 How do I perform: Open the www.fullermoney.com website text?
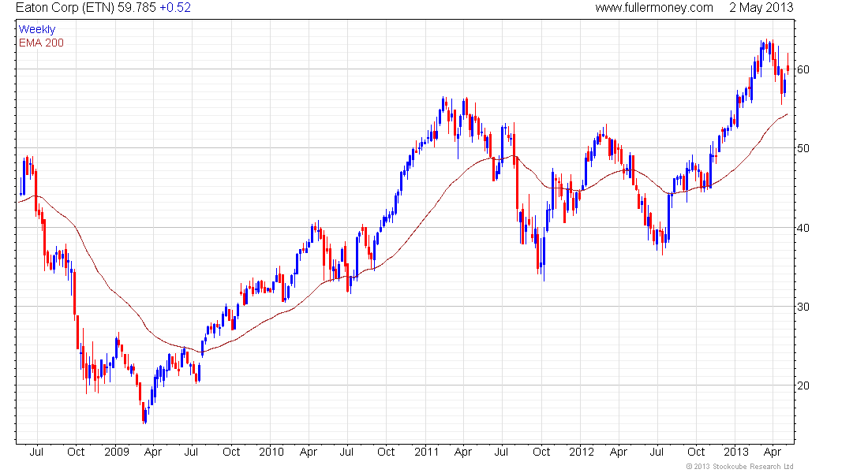tap(654, 8)
